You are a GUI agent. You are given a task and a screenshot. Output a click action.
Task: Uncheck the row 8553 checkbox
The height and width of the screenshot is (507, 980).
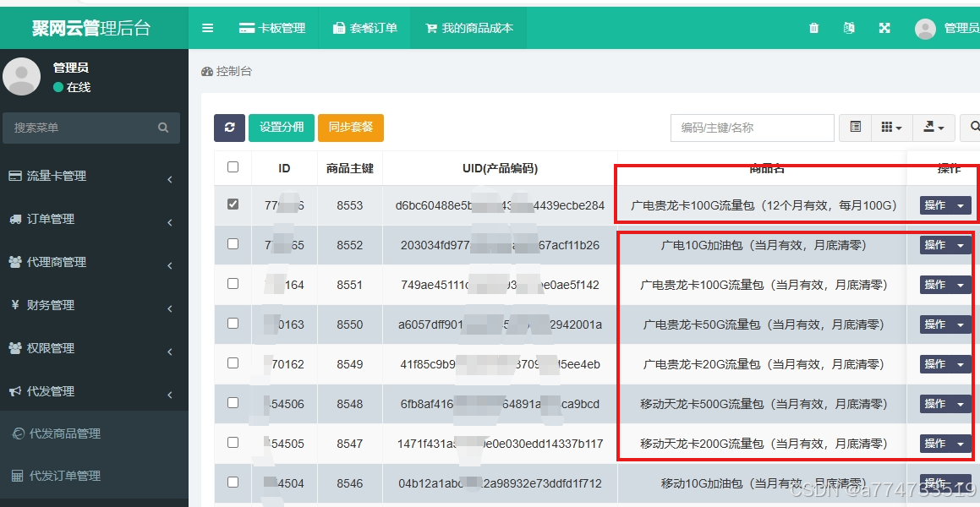pos(233,204)
